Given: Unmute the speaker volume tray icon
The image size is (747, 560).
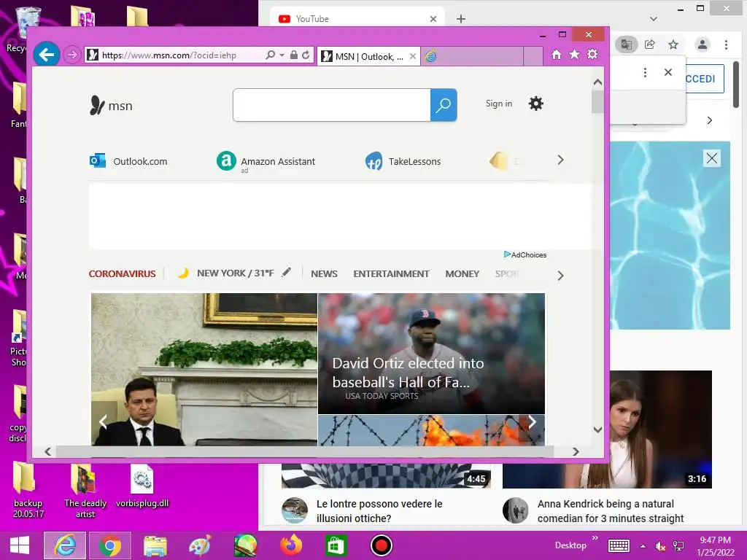Looking at the screenshot, I should click(x=660, y=546).
